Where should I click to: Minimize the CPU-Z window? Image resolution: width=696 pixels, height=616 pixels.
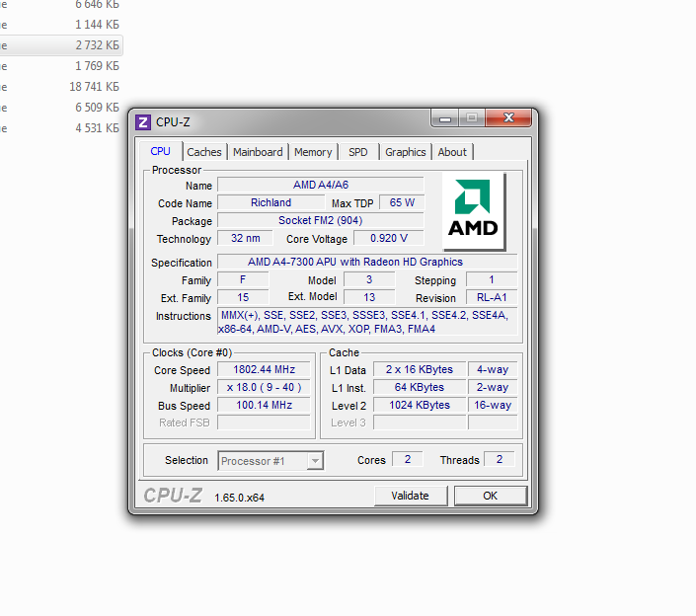click(444, 119)
